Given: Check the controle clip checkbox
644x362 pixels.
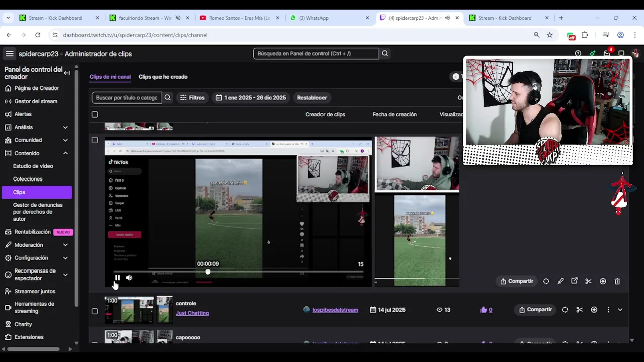Looking at the screenshot, I should 95,311.
